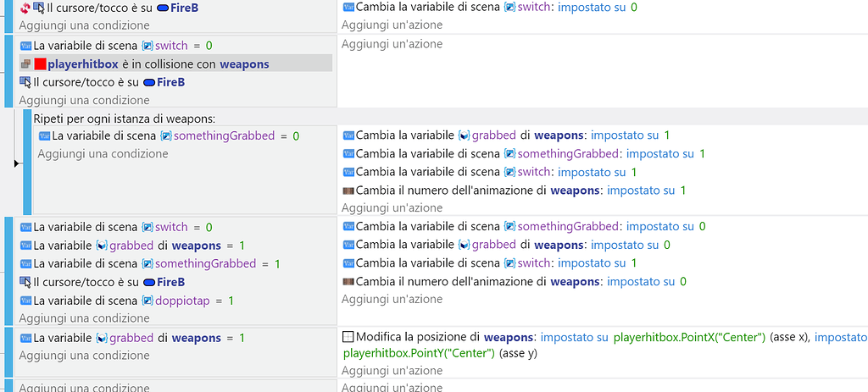Click the Ripeti per ogni istanza di weapons header

point(124,119)
